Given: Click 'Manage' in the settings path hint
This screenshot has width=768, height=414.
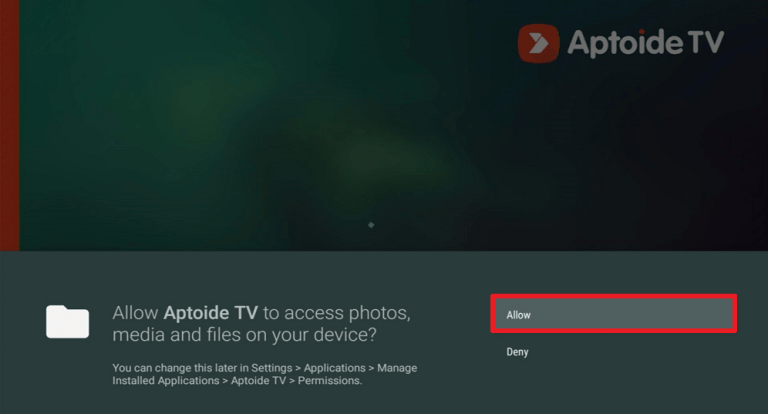Looking at the screenshot, I should [x=397, y=368].
